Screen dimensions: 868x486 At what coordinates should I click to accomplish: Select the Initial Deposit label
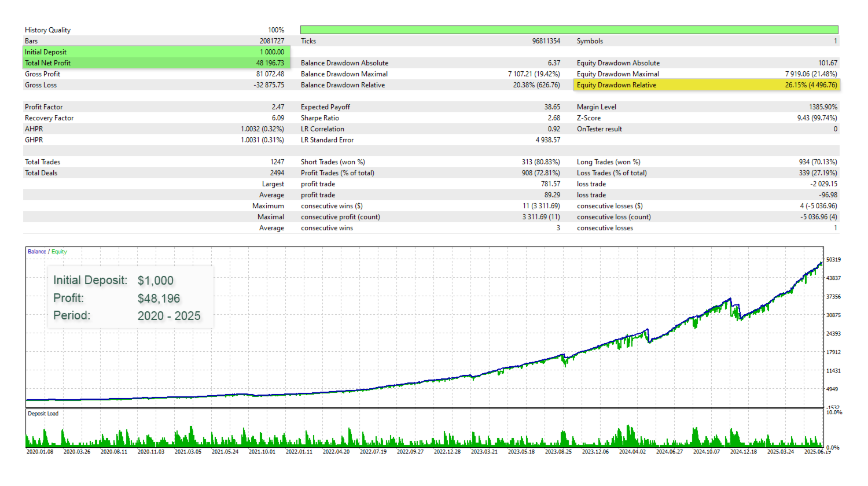pos(46,52)
